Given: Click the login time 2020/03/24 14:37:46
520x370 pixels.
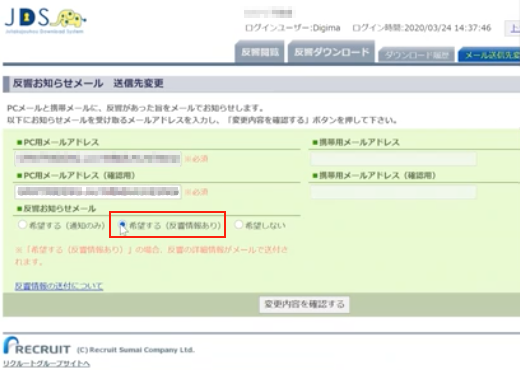Looking at the screenshot, I should point(422,28).
